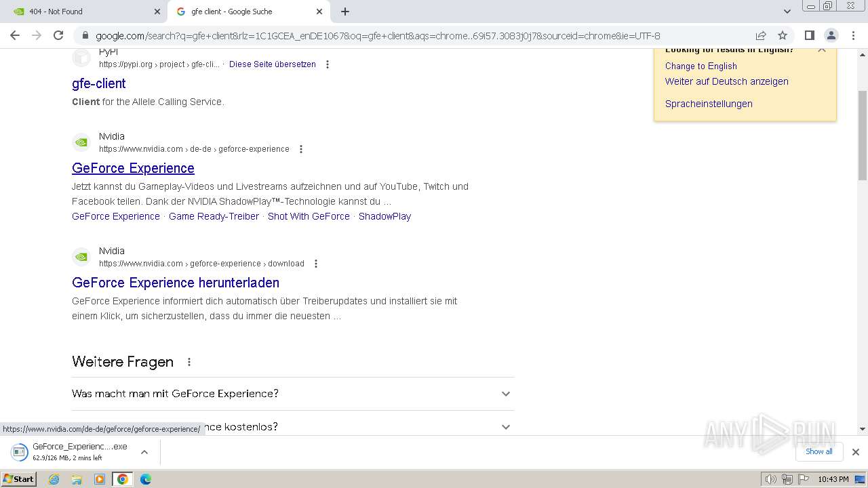Toggle the Chrome side panel
The image size is (868, 488).
[809, 35]
